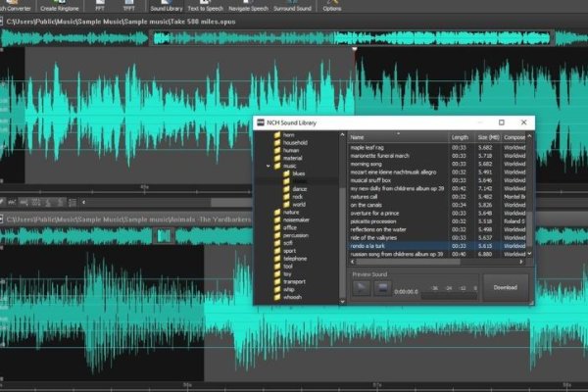Sort sounds by Length column
The width and height of the screenshot is (588, 392).
[x=461, y=137]
